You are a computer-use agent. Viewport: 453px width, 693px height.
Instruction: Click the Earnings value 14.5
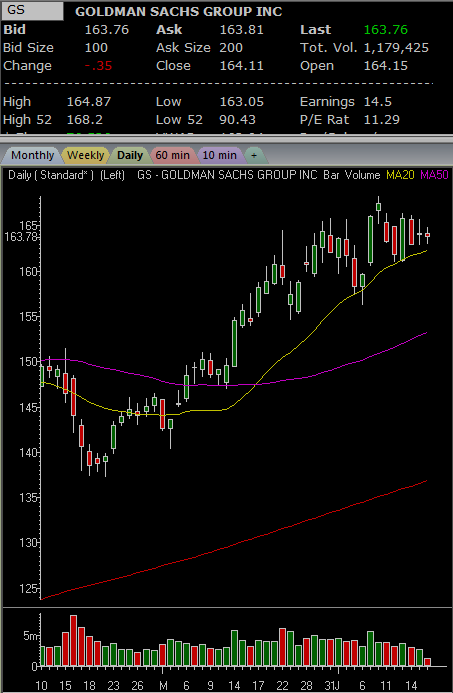point(377,102)
